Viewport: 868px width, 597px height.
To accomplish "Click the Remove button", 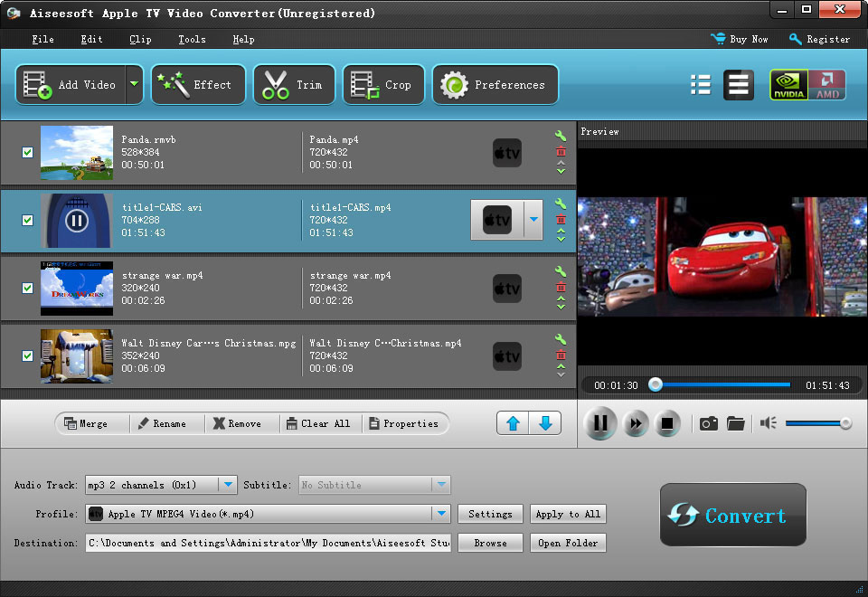I will point(237,423).
